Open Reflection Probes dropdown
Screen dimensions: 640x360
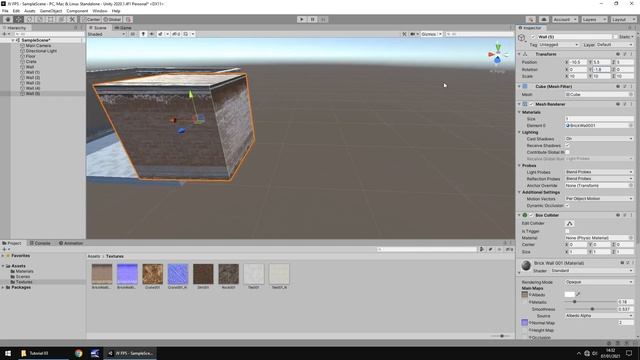point(599,178)
